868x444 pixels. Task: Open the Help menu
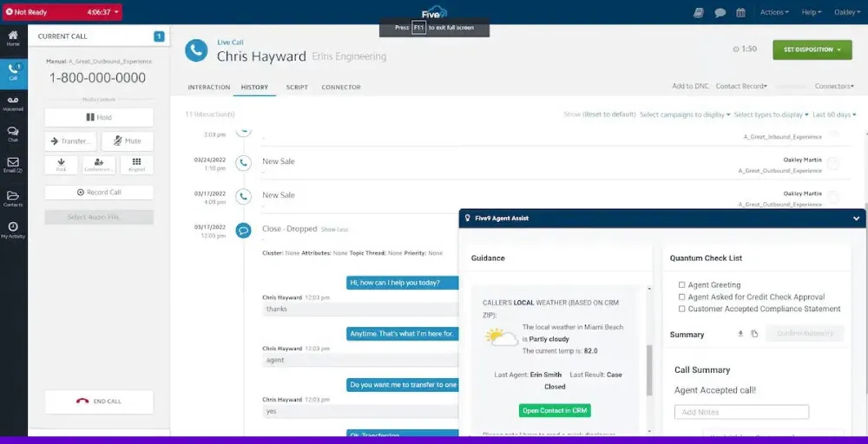pyautogui.click(x=811, y=12)
